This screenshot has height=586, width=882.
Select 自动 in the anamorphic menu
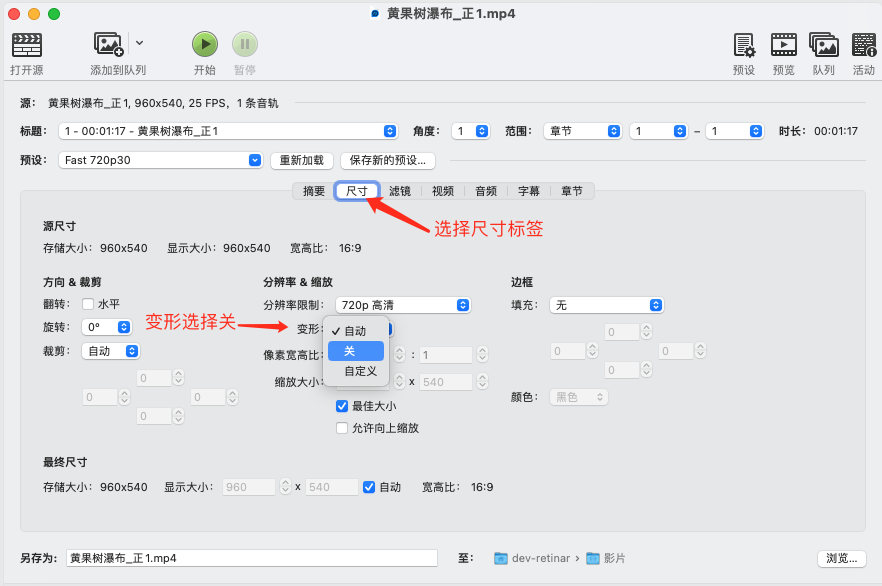pos(356,331)
